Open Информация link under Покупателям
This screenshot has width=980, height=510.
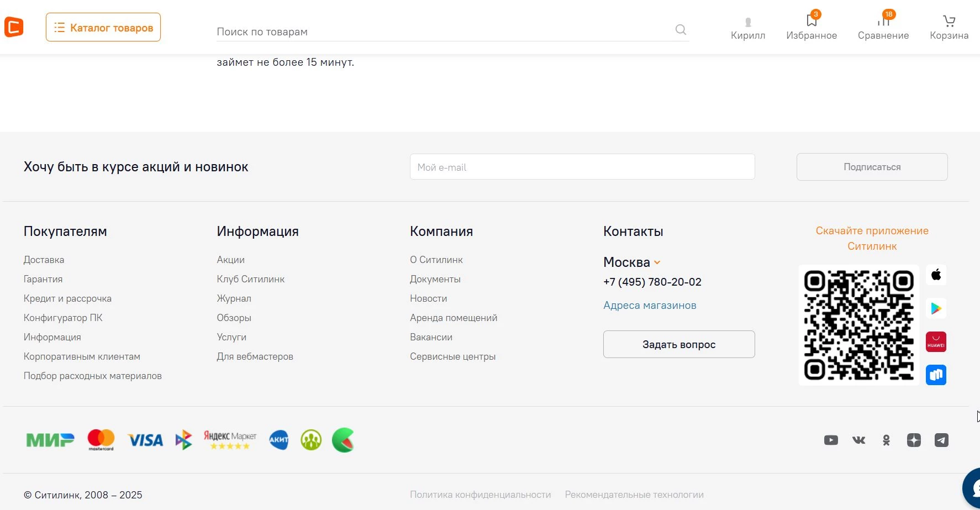pos(52,337)
